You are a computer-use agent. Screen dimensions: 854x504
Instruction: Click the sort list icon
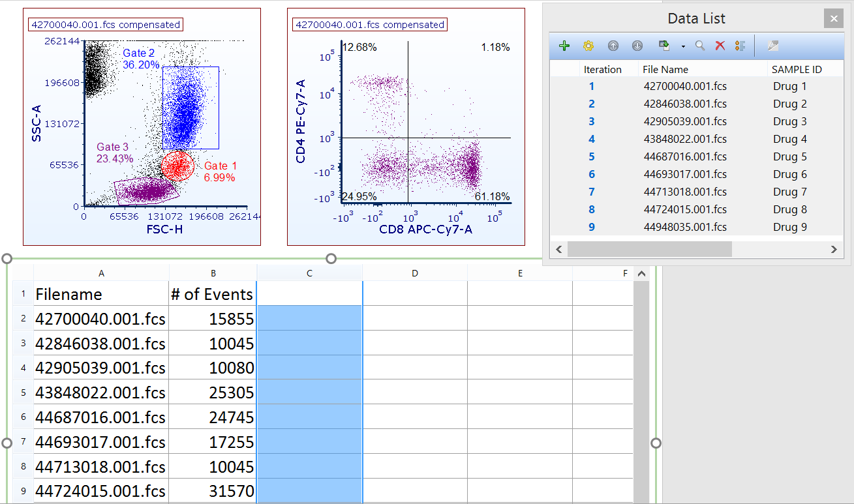pos(740,46)
